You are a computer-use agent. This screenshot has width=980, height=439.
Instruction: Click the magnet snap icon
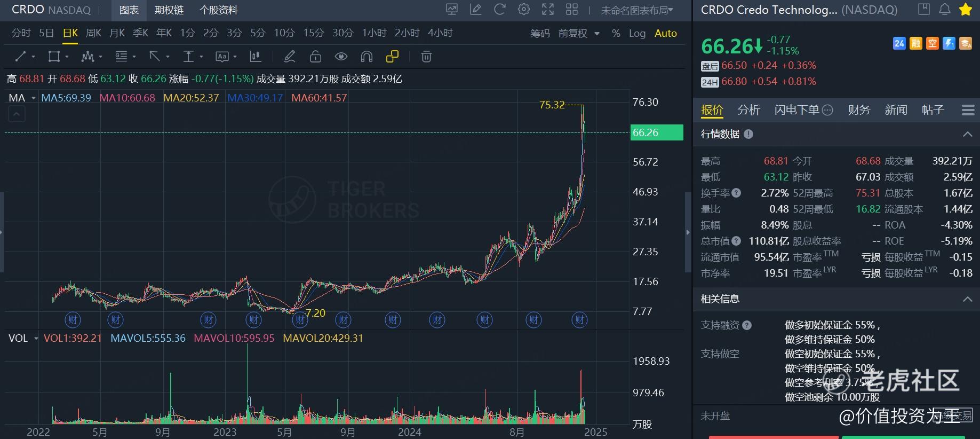pyautogui.click(x=366, y=57)
